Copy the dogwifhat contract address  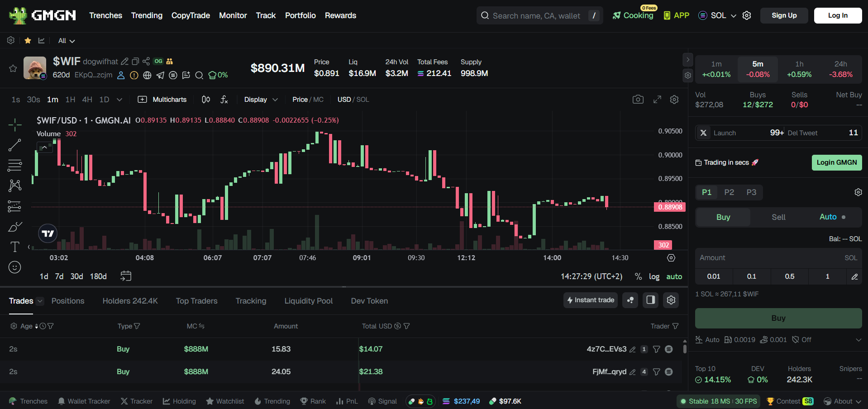[135, 61]
